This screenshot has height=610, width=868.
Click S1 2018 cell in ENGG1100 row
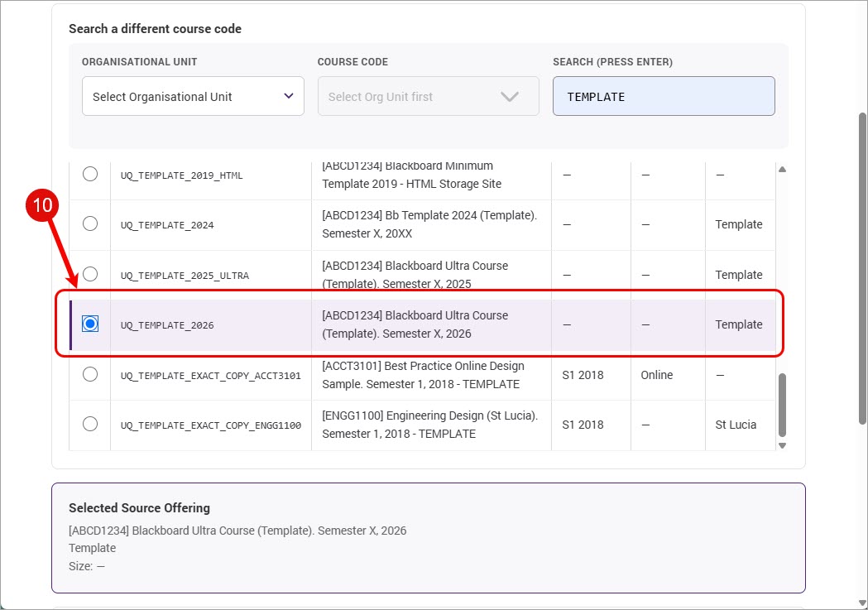pyautogui.click(x=583, y=425)
